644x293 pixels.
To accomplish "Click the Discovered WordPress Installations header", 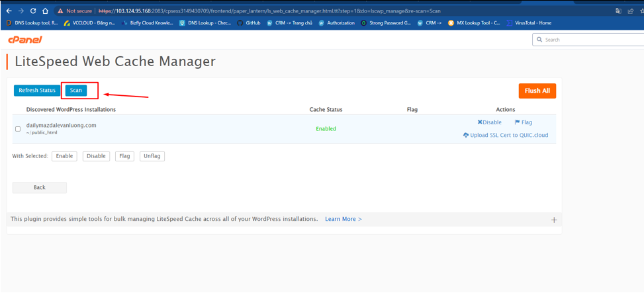I will click(71, 110).
